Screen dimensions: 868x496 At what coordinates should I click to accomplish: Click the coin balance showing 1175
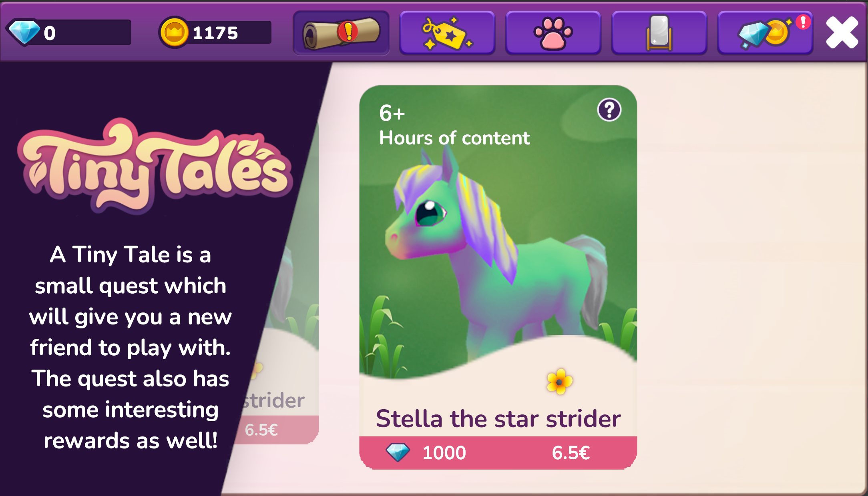pos(215,32)
